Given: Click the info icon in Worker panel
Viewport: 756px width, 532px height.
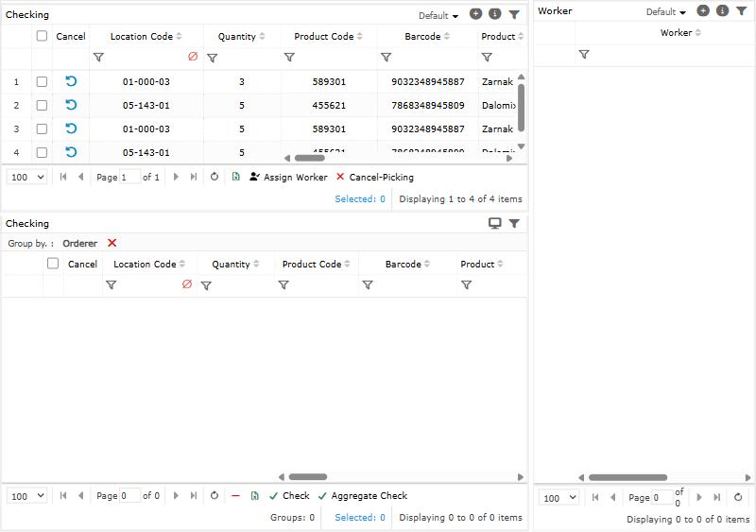Looking at the screenshot, I should (x=722, y=10).
